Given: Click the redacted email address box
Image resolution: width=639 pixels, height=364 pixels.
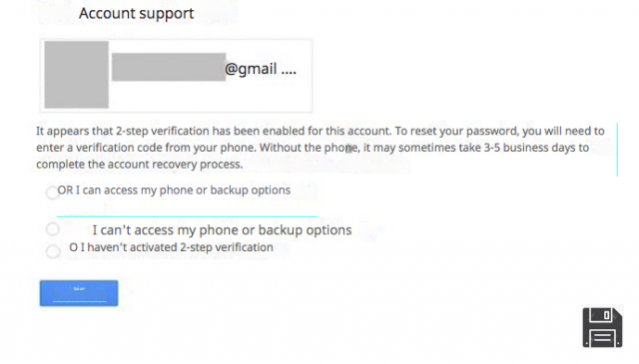Looking at the screenshot, I should click(x=169, y=67).
